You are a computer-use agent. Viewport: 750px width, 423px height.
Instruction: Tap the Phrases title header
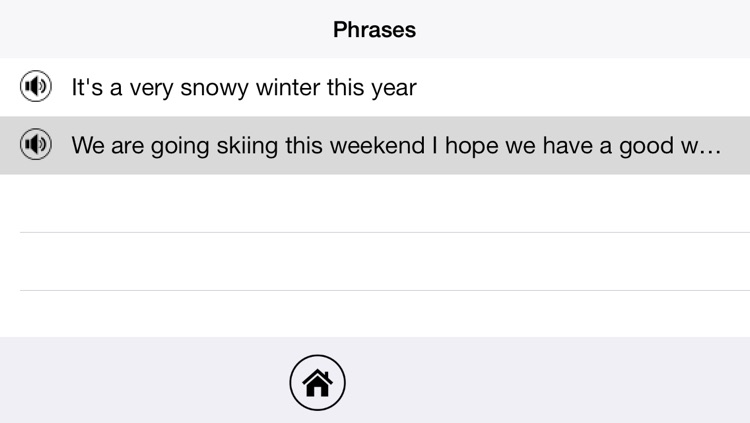(x=375, y=30)
